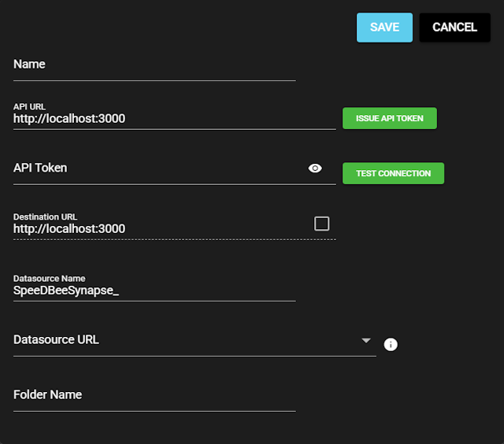Toggle the Destination URL checkbox

[321, 224]
